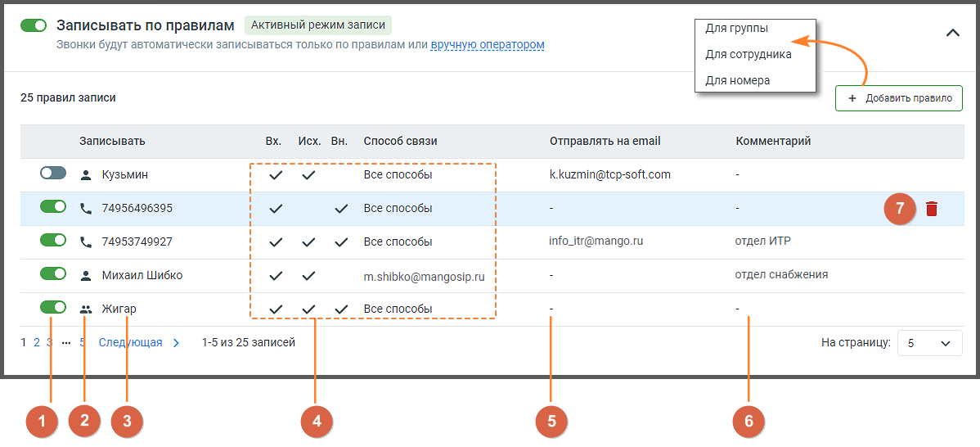Click the incoming checkmark in Кузьмин row
The width and height of the screenshot is (980, 447).
click(276, 176)
